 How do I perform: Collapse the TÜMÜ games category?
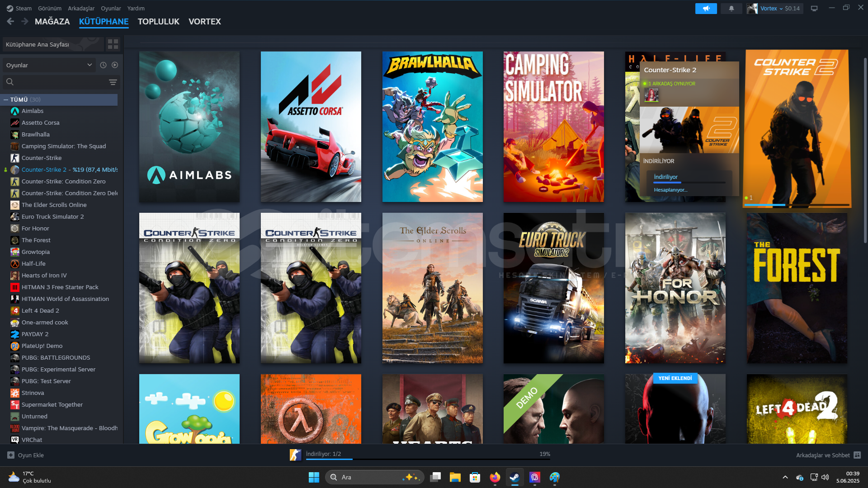pos(6,99)
